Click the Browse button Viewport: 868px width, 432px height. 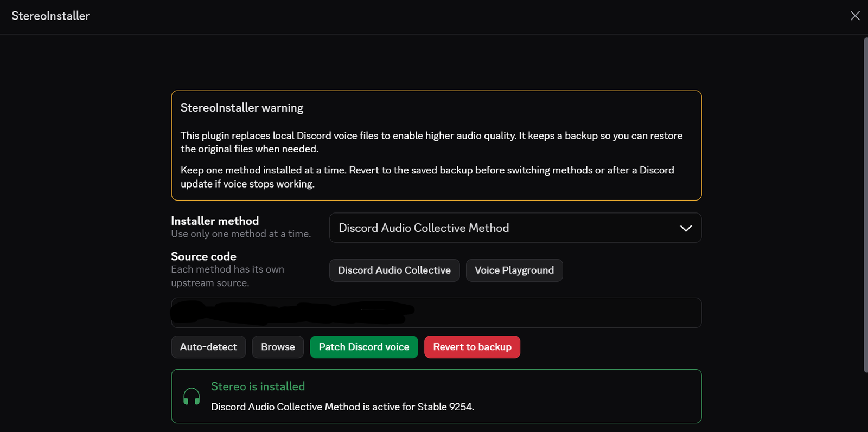point(278,347)
